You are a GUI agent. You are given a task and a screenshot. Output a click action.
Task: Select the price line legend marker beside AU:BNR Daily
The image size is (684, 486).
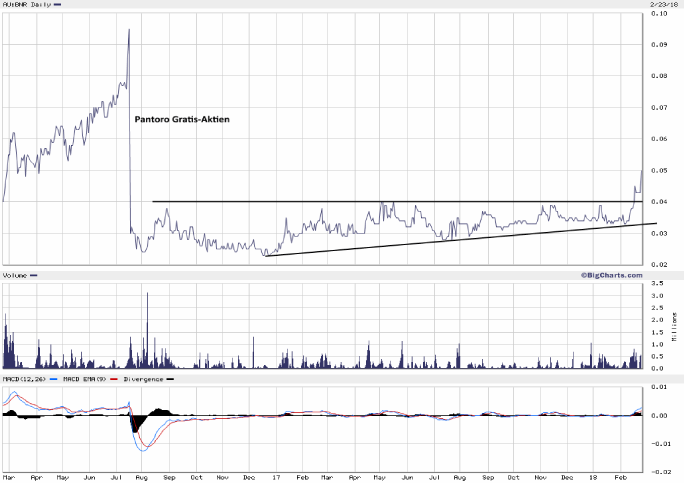(x=57, y=5)
